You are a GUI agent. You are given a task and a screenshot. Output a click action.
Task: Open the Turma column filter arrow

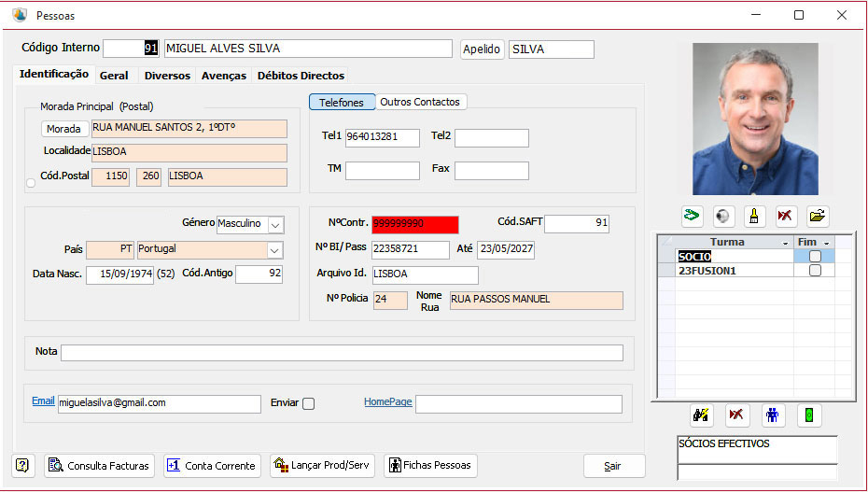785,243
